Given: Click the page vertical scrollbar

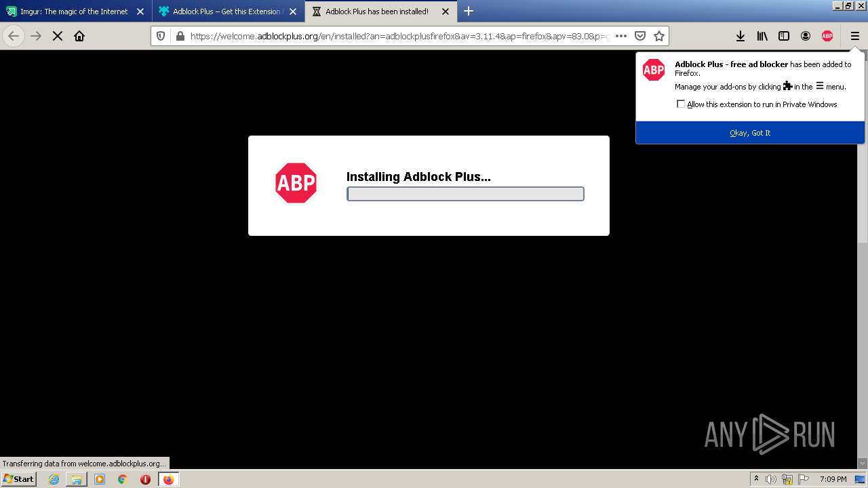Looking at the screenshot, I should tap(863, 259).
